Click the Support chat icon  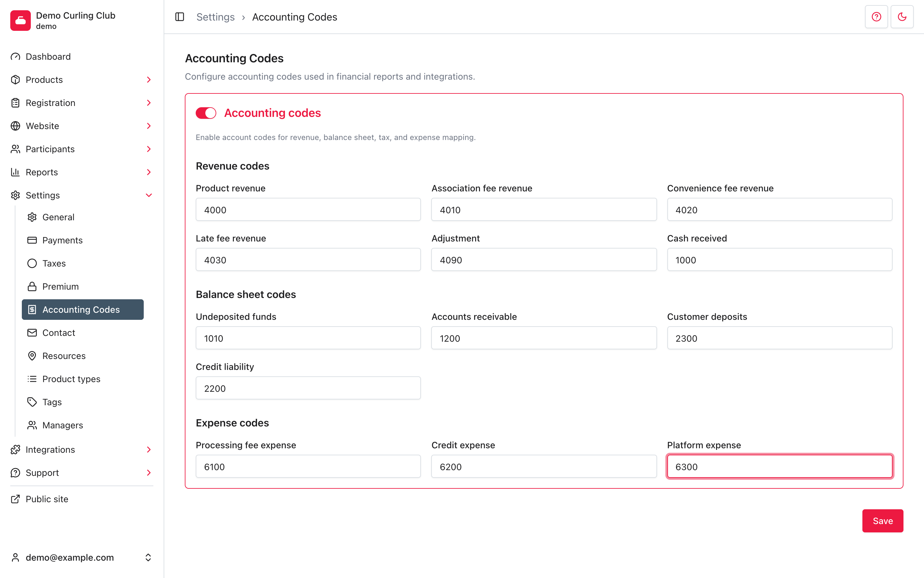click(x=15, y=472)
